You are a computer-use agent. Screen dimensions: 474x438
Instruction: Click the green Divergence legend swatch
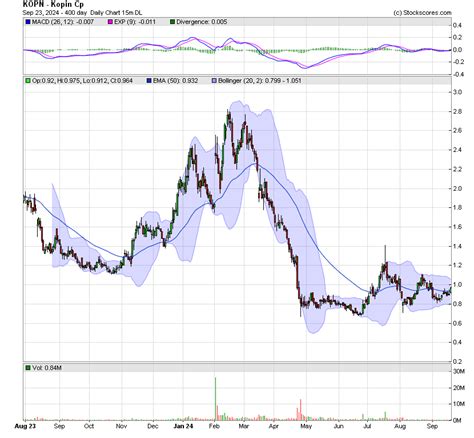(173, 22)
